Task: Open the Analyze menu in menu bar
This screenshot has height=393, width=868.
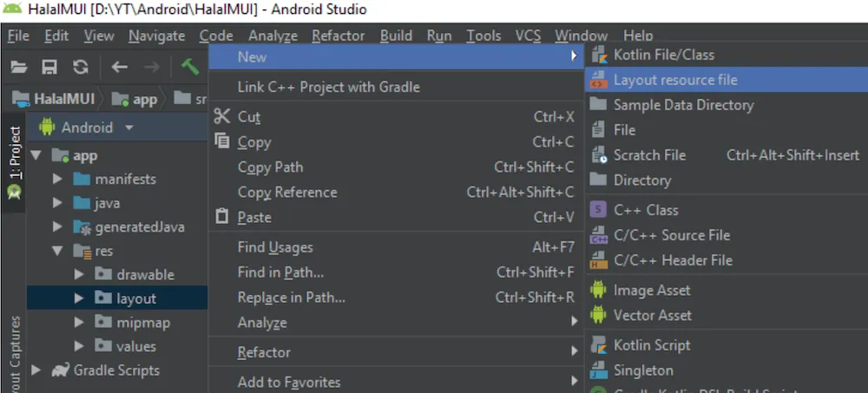Action: click(273, 36)
